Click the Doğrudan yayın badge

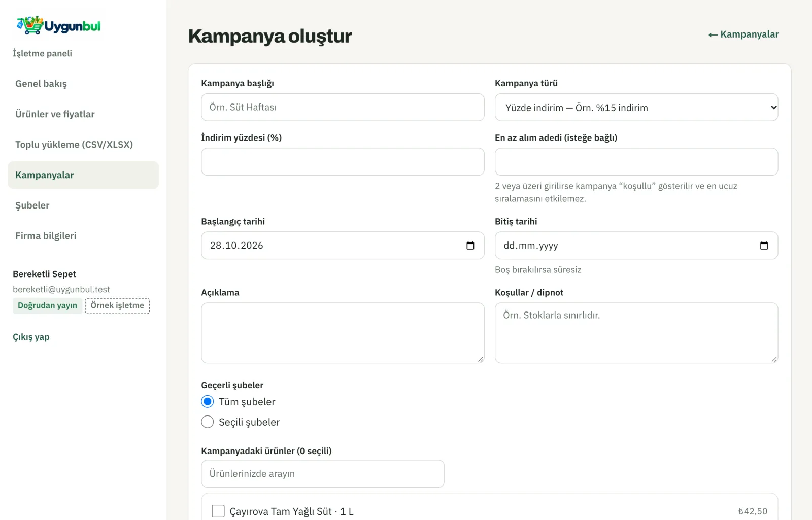pyautogui.click(x=47, y=305)
